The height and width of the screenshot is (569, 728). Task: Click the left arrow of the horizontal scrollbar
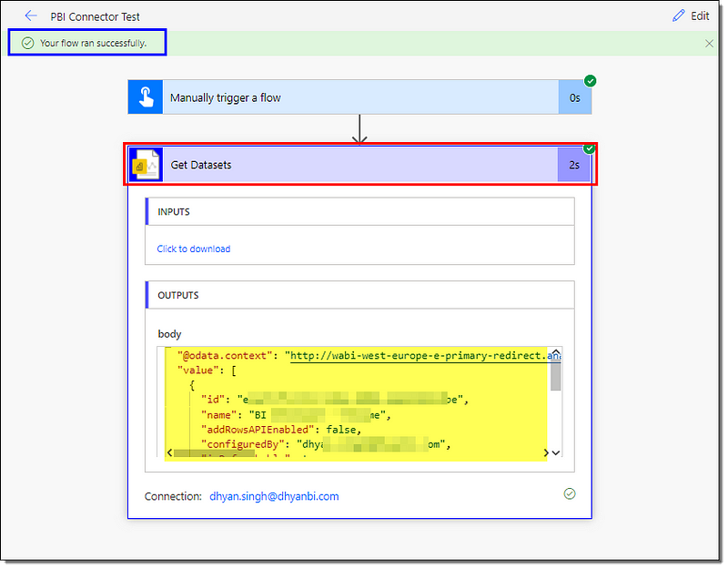(x=169, y=452)
